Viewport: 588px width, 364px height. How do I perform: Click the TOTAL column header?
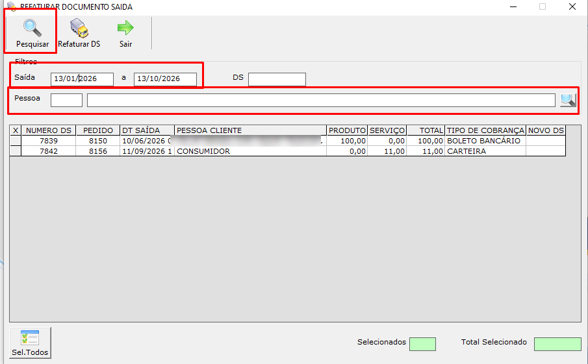coord(426,130)
